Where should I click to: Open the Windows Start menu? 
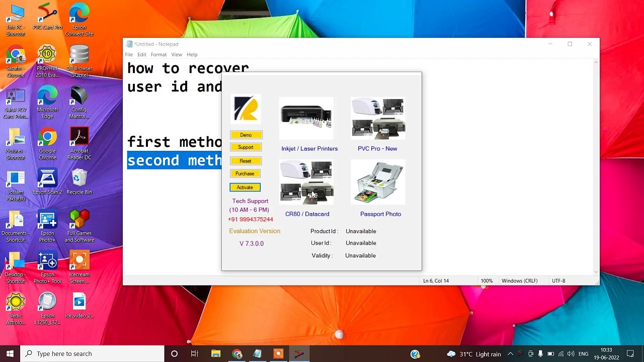pos(10,353)
